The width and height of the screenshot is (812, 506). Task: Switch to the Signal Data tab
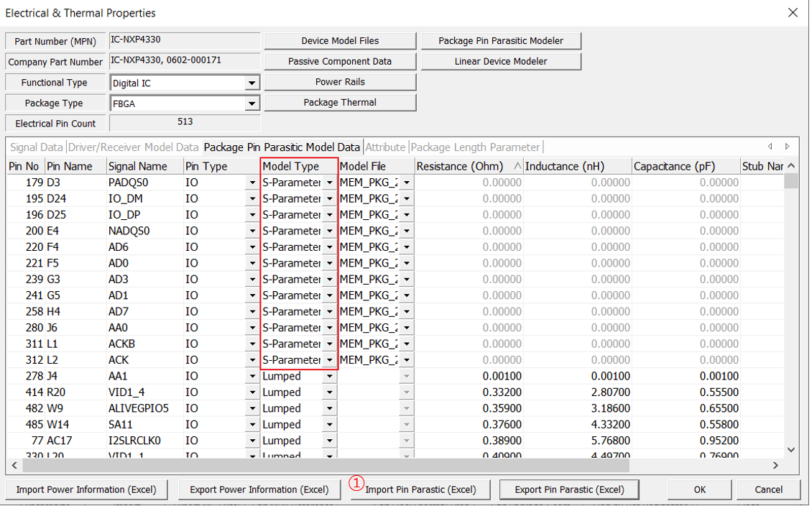(x=36, y=147)
